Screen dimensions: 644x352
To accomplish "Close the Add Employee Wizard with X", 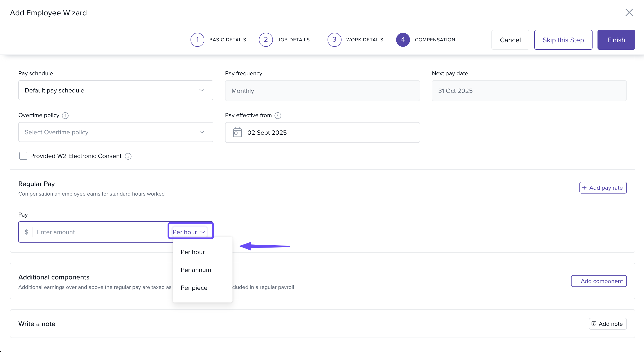I will 629,12.
